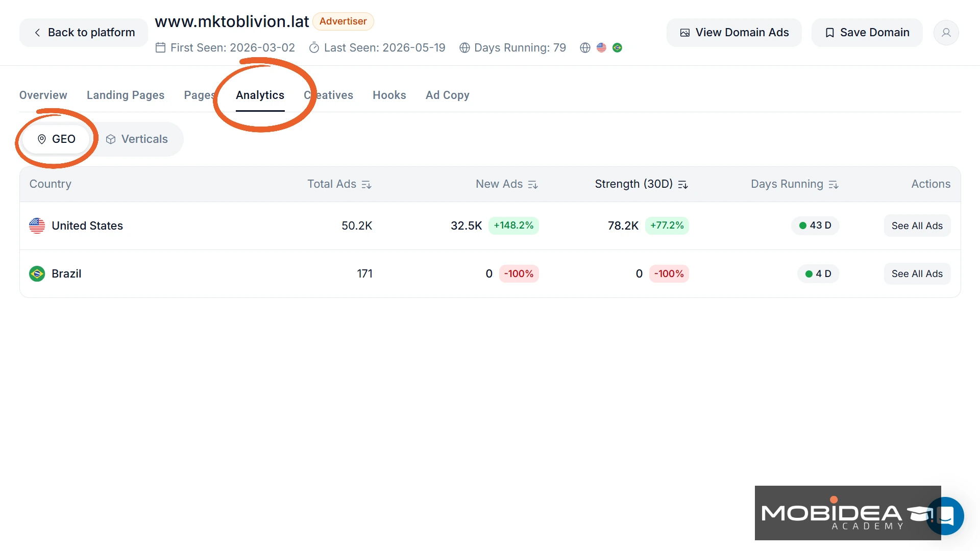
Task: Click the US flag icon in header
Action: point(601,47)
